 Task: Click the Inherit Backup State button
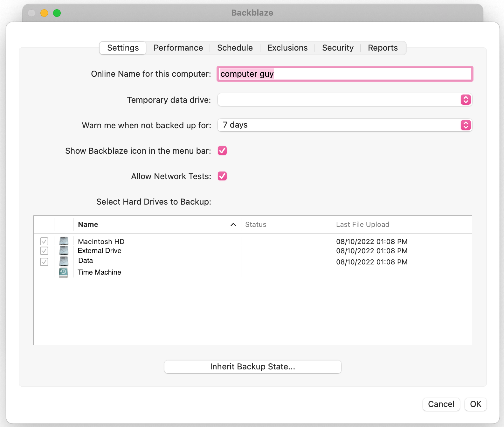click(253, 367)
